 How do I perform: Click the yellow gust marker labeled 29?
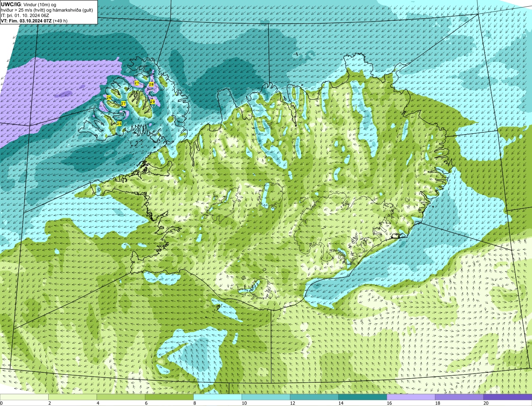pyautogui.click(x=153, y=102)
